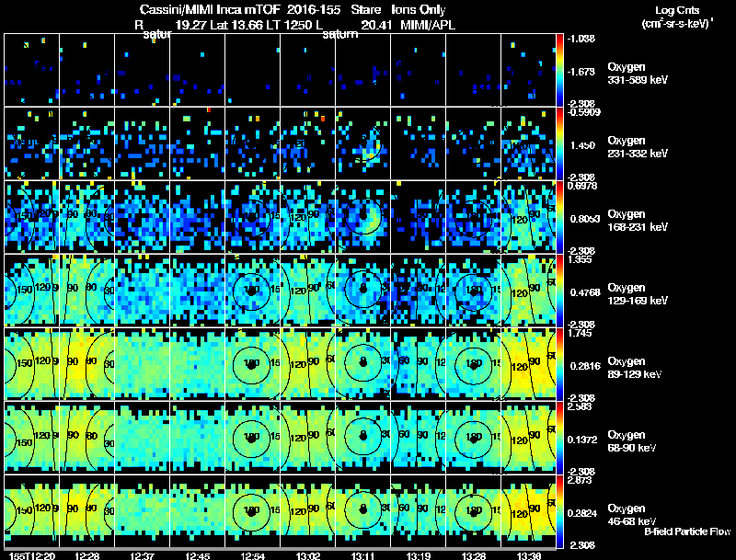Select the 155T12:20 time label on the axis

(32, 555)
